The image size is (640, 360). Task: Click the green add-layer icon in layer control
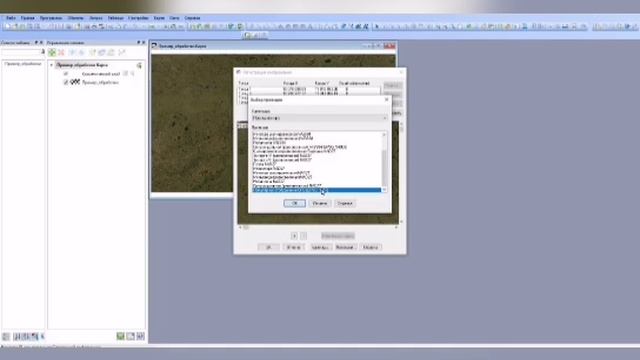52,52
